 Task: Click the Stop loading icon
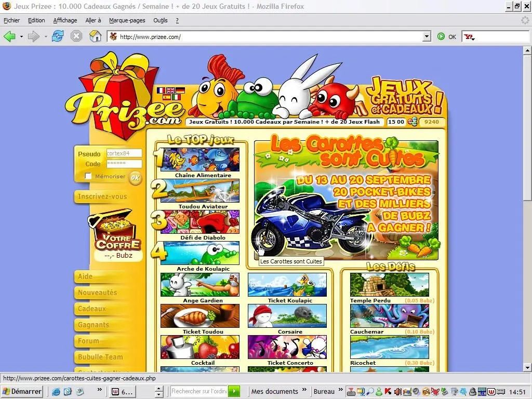coord(76,36)
